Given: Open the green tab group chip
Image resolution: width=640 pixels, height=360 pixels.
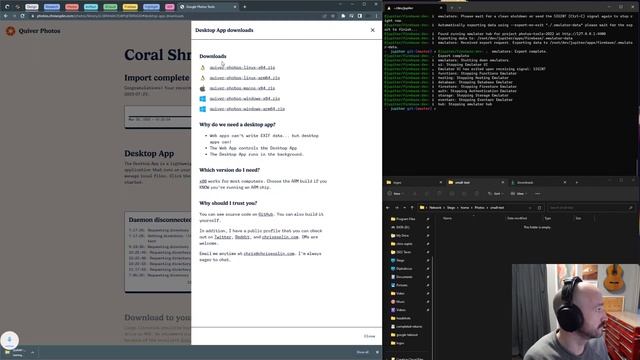Looking at the screenshot, I should [110, 7].
